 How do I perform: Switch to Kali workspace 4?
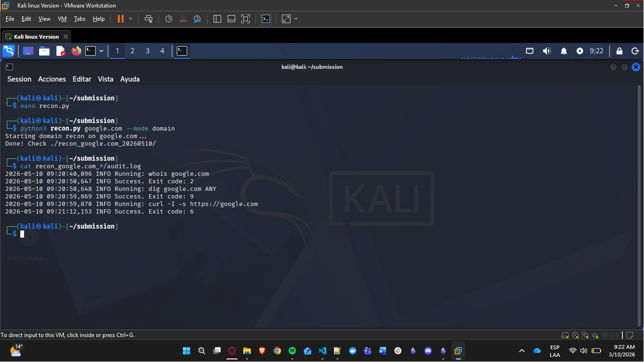(x=163, y=51)
